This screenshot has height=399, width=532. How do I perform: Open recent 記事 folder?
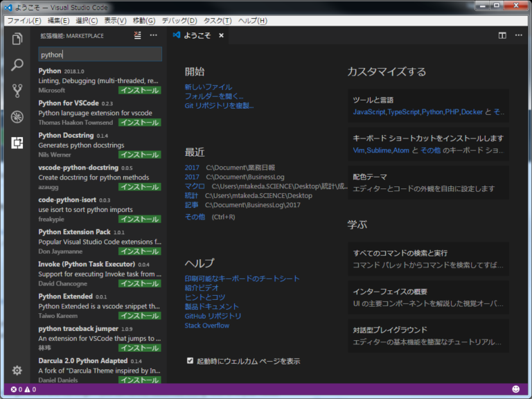191,205
